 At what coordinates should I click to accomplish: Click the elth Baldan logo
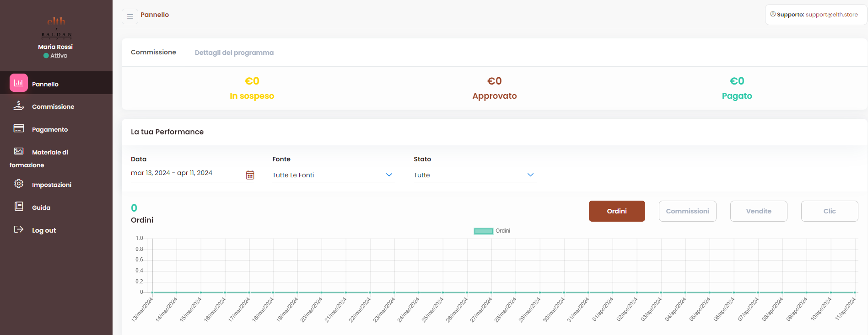tap(56, 27)
